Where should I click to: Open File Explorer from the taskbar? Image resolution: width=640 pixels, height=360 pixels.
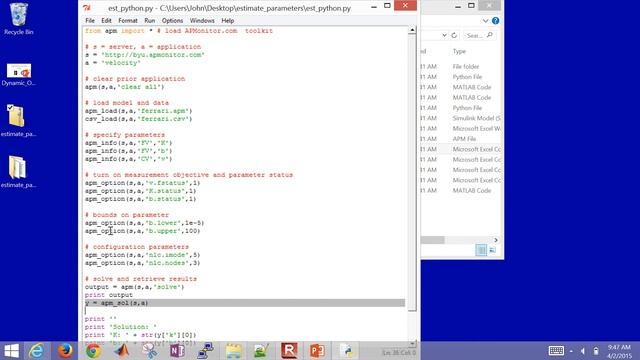tap(233, 351)
